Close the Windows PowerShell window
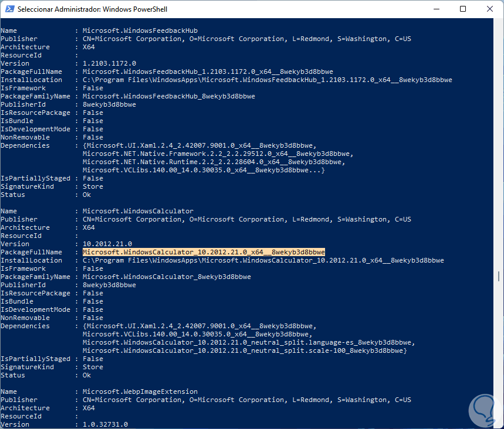The height and width of the screenshot is (429, 504). (489, 9)
